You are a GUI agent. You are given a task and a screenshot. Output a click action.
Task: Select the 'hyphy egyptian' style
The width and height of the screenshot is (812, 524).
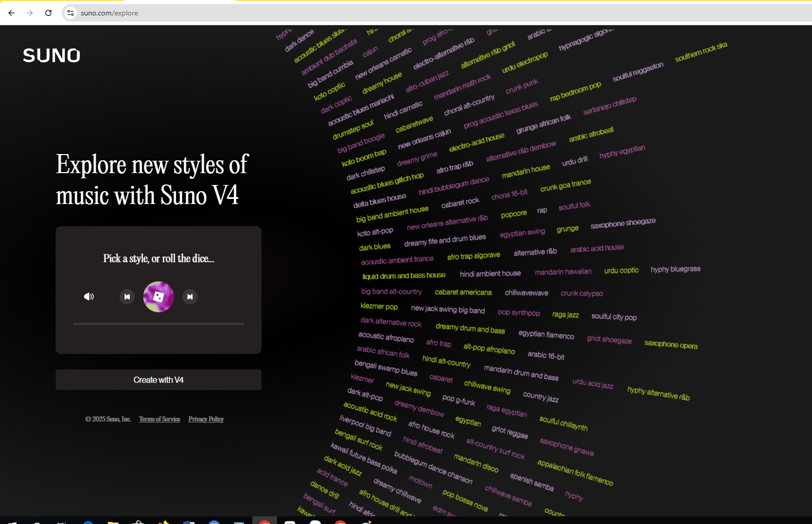(x=622, y=151)
